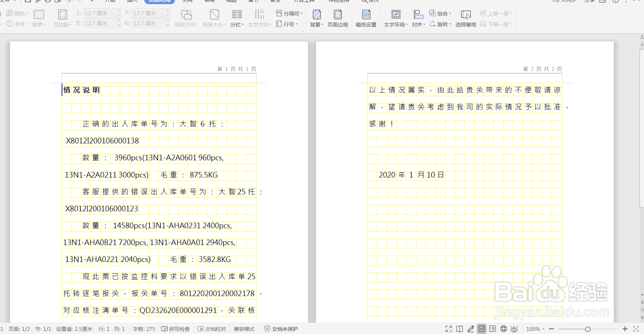Click the 节: 1/1 section indicator in status bar
This screenshot has height=334, width=644.
(x=43, y=329)
